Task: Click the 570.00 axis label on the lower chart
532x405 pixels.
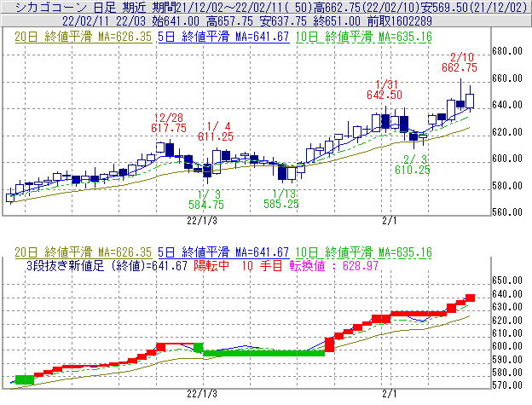Action: coord(507,385)
